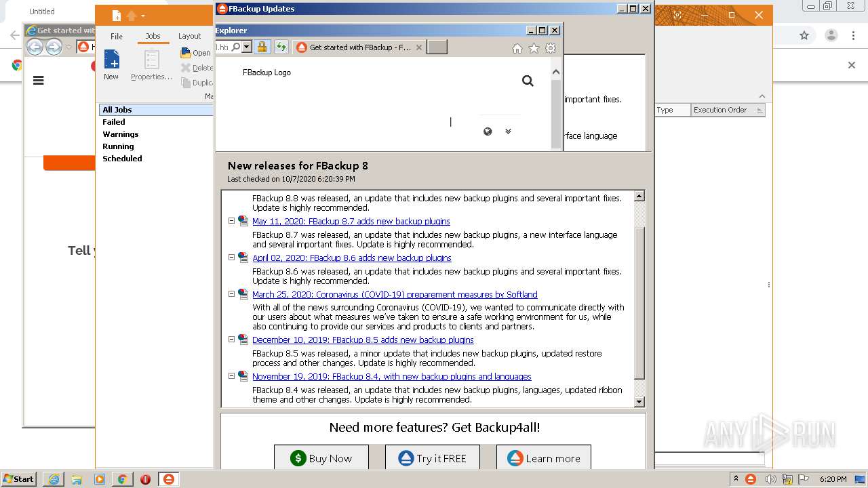The width and height of the screenshot is (868, 488).
Task: Click the news icon beside the Coronavirus entry
Action: point(243,294)
